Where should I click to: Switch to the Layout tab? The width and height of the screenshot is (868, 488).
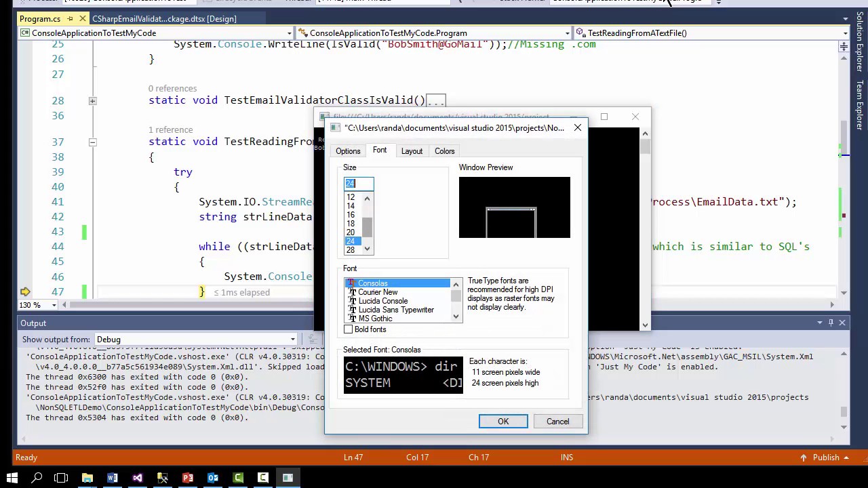412,151
